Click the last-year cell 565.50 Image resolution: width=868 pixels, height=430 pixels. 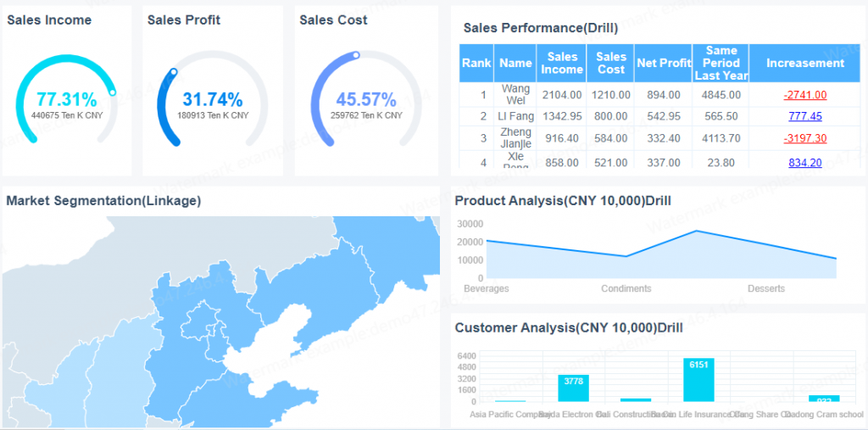[x=721, y=116]
